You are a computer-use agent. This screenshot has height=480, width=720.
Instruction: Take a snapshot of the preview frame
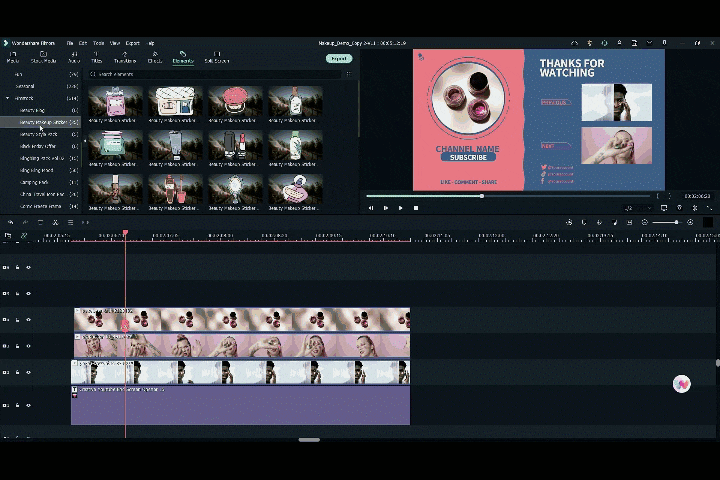(680, 208)
